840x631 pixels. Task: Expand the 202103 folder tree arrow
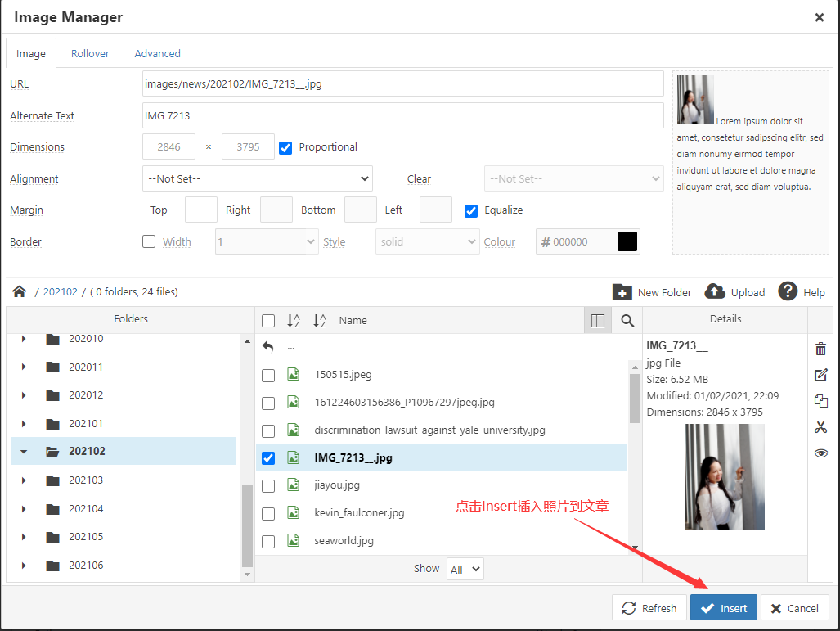pos(24,480)
